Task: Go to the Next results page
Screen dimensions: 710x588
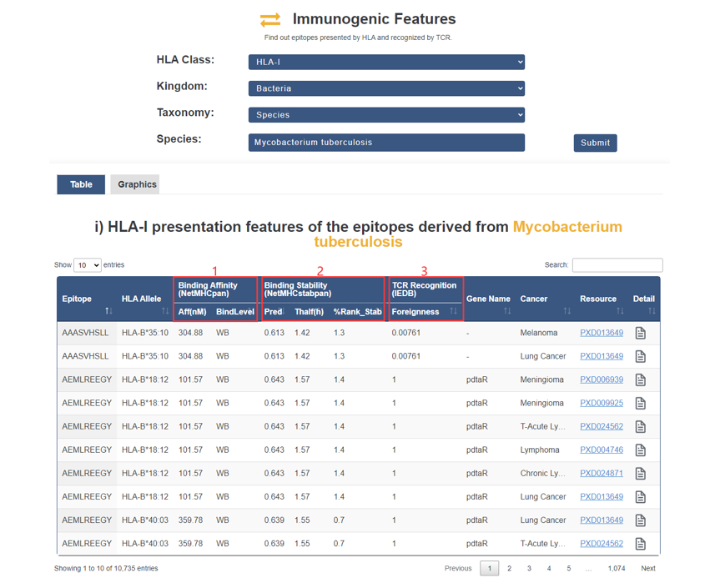Action: (647, 568)
